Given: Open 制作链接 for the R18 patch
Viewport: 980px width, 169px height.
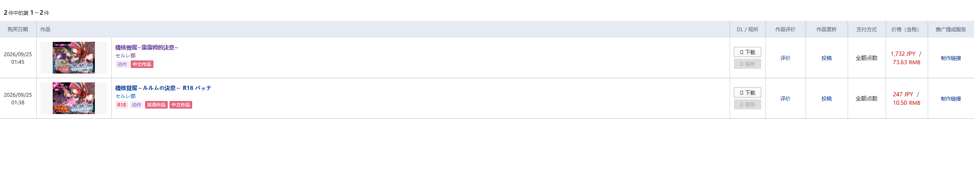Looking at the screenshot, I should tap(951, 98).
